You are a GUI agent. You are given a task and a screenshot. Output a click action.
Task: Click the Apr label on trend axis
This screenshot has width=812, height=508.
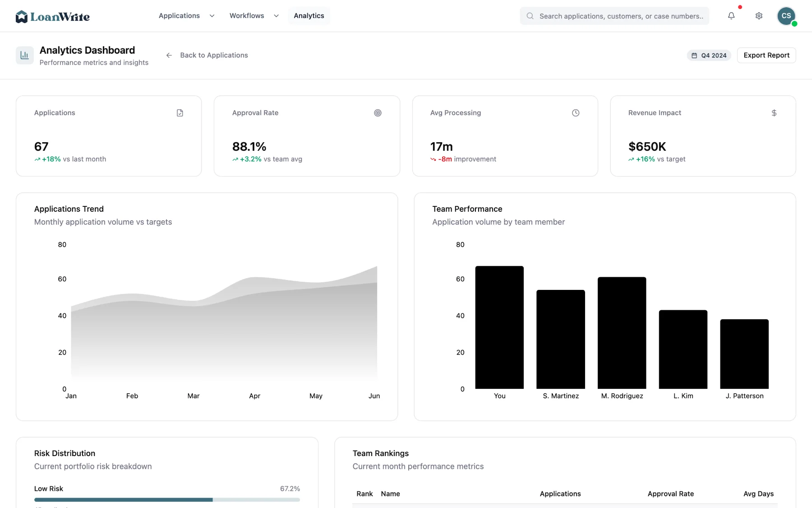[254, 396]
